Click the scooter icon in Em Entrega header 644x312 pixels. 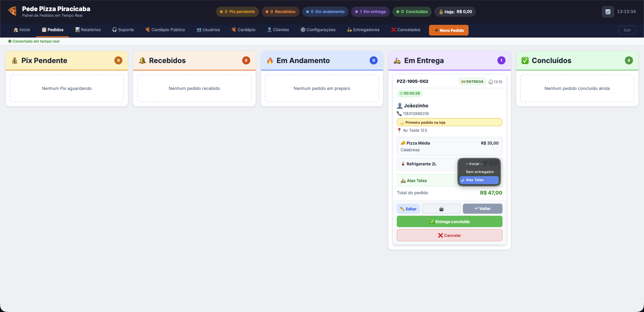click(397, 61)
